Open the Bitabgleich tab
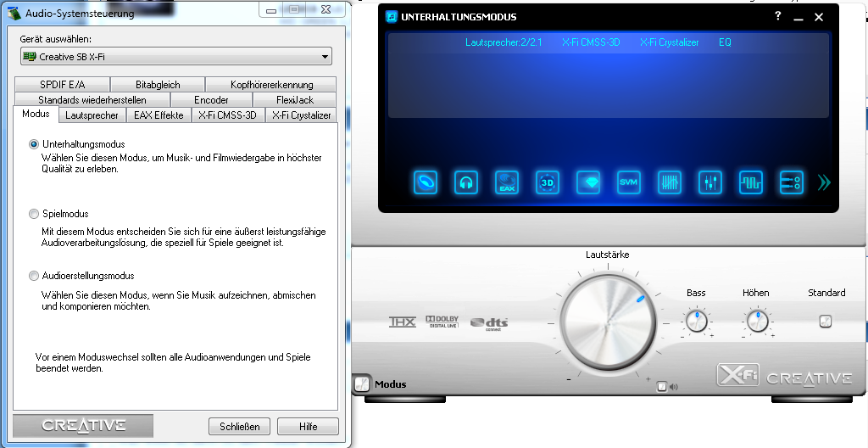The width and height of the screenshot is (868, 448). point(158,84)
